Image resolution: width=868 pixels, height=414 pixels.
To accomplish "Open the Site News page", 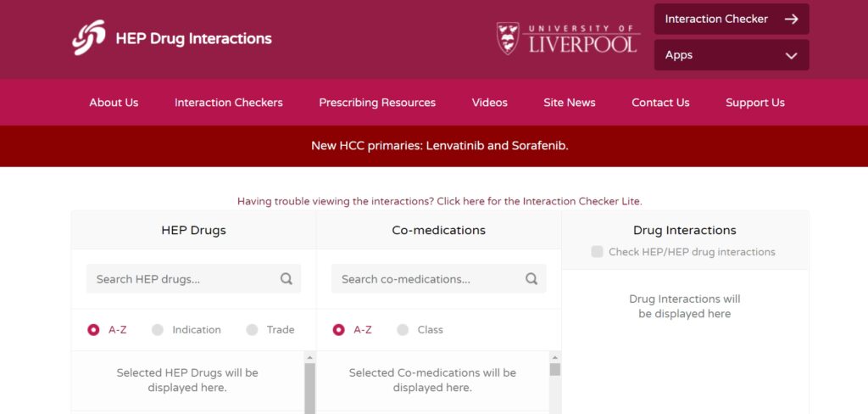I will pos(569,103).
